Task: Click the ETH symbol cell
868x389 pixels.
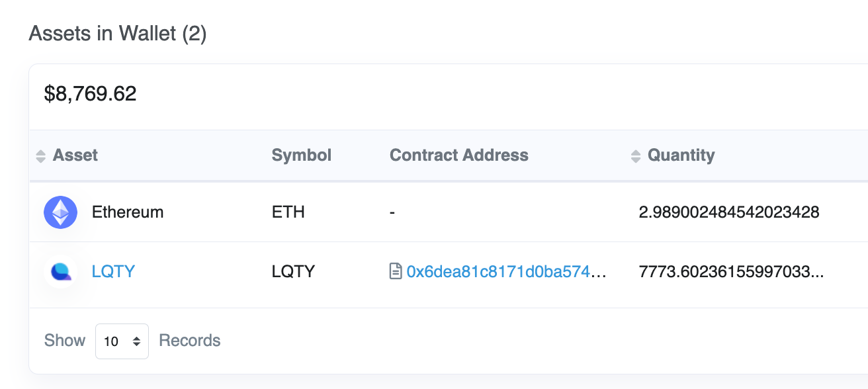Action: [288, 212]
